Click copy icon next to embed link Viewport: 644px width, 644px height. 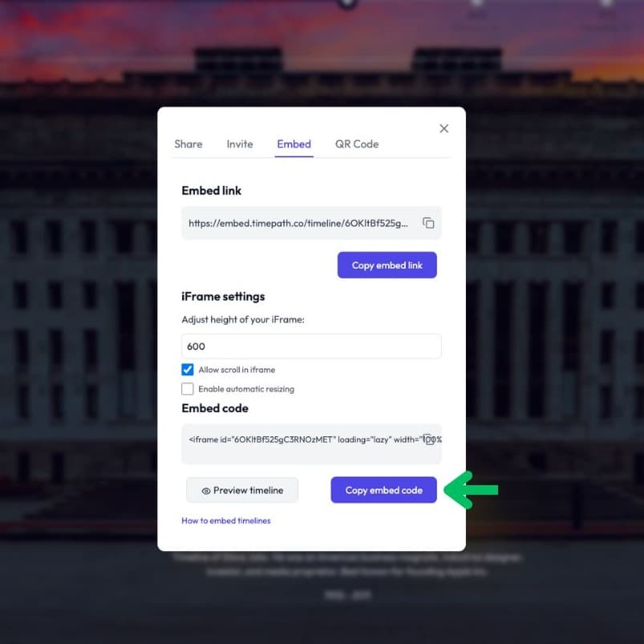[428, 223]
